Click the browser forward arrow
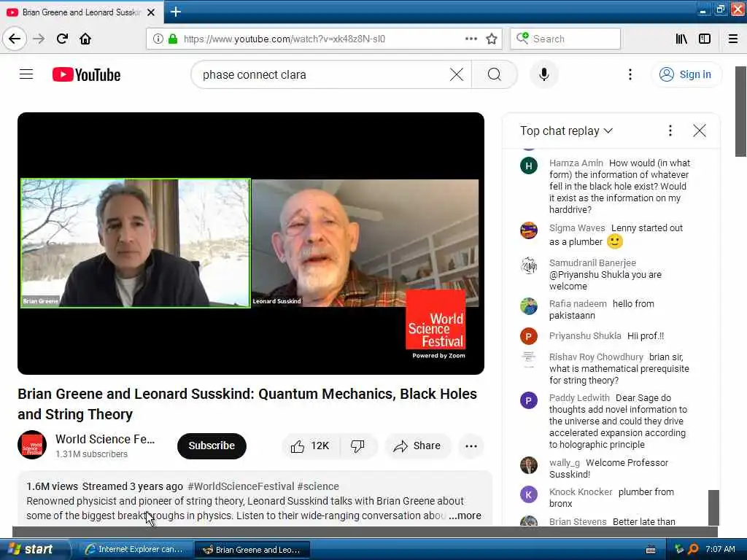Image resolution: width=747 pixels, height=560 pixels. [x=39, y=39]
